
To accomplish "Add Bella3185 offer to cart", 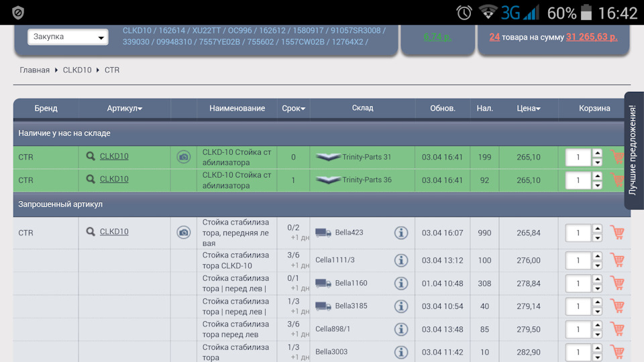I will [617, 306].
